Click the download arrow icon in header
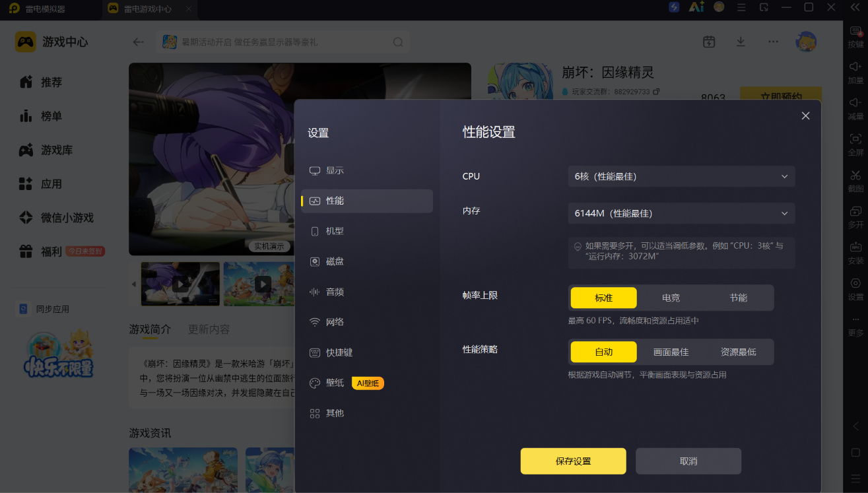This screenshot has width=868, height=493. click(x=741, y=42)
